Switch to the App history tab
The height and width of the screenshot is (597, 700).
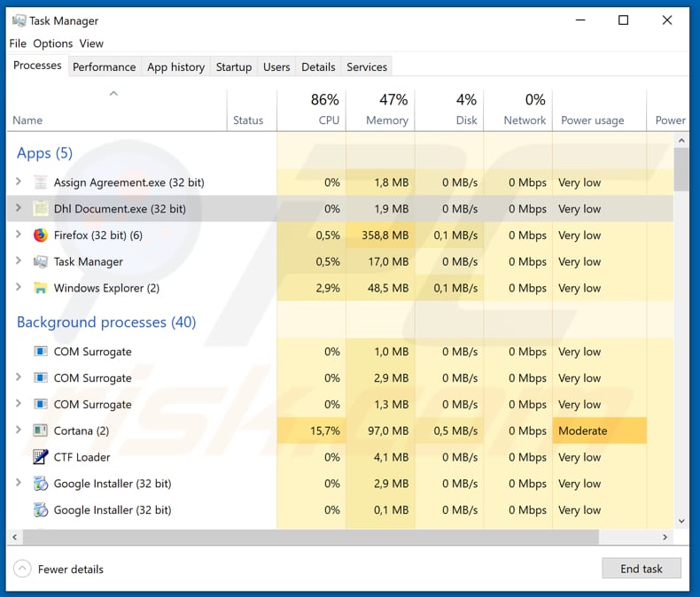click(176, 67)
